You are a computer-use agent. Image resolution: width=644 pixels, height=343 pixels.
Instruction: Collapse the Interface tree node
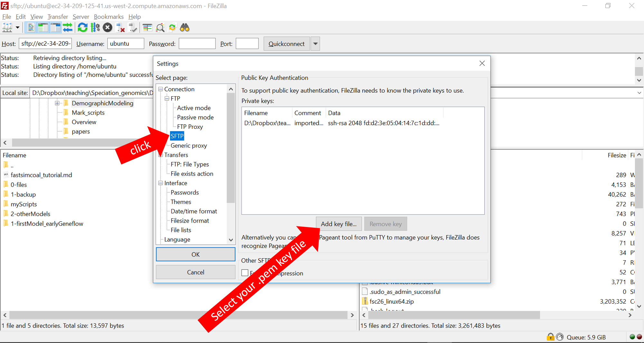pyautogui.click(x=160, y=183)
